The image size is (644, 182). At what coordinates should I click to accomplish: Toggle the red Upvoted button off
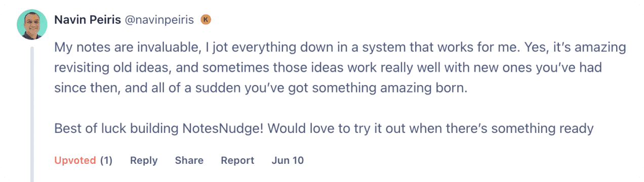coord(75,160)
